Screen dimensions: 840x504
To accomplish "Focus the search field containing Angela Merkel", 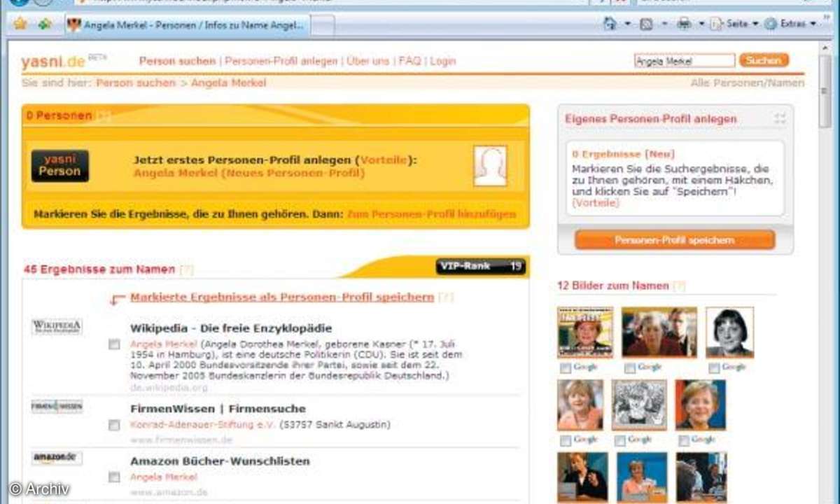I will pyautogui.click(x=685, y=61).
